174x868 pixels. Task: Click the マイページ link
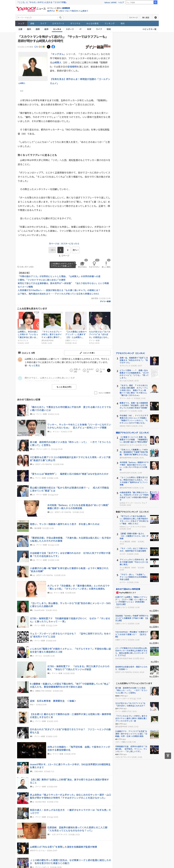[x=133, y=18]
